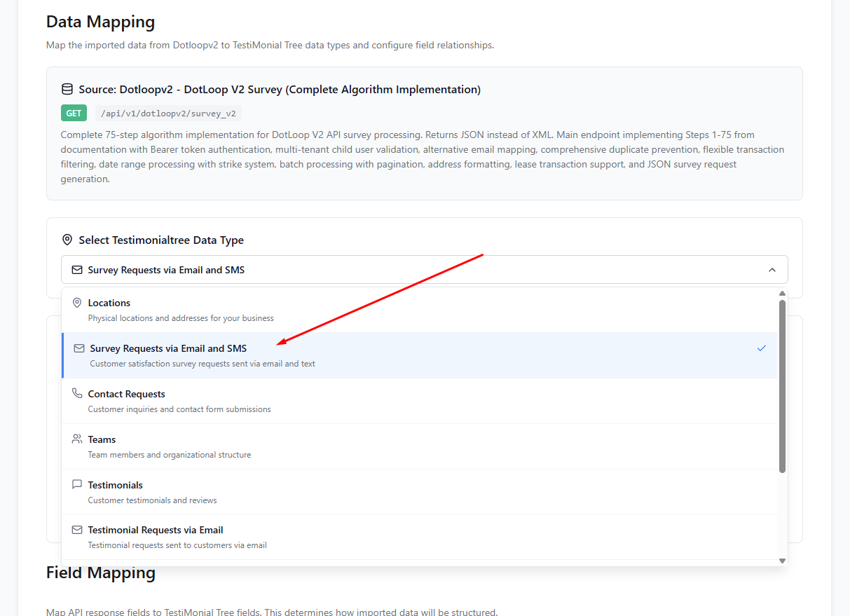Click the 'Map the imported data from Dotloopv2' subtitle
850x616 pixels.
click(270, 45)
